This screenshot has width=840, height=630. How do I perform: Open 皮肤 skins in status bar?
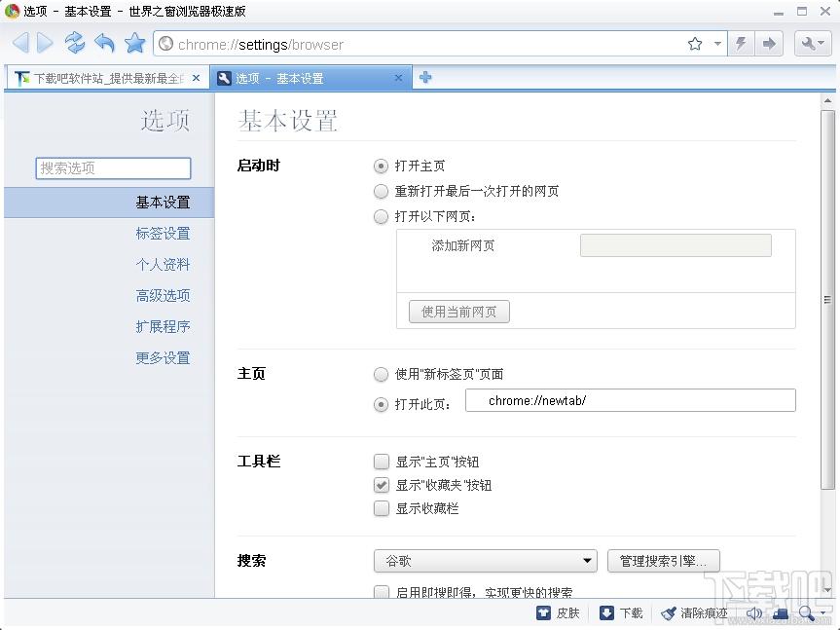tap(559, 612)
